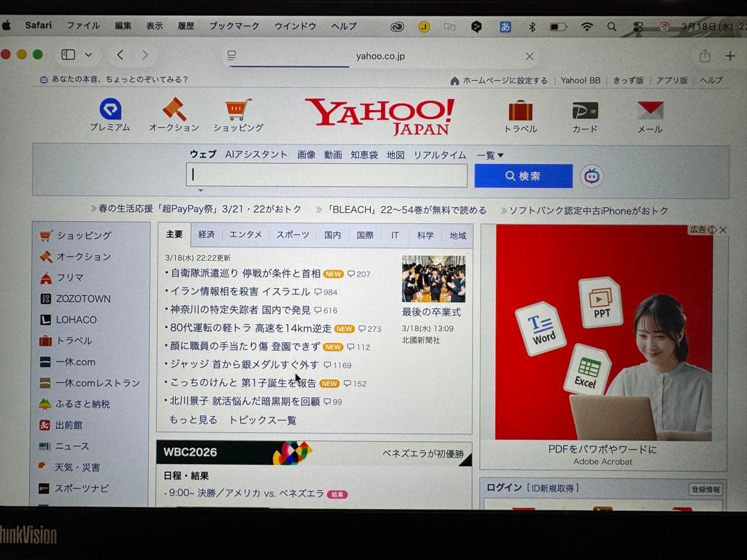Open the ブックマーク menu
747x560 pixels.
pyautogui.click(x=234, y=26)
